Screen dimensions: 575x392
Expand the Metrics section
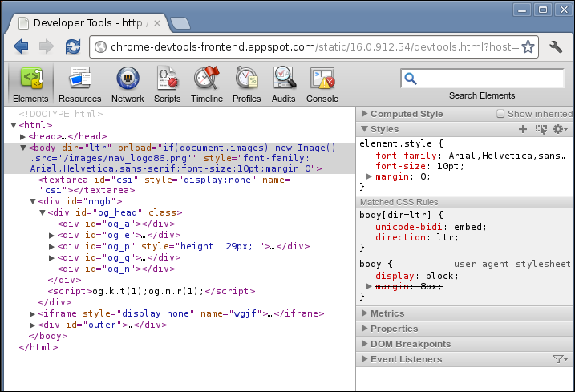(x=364, y=313)
